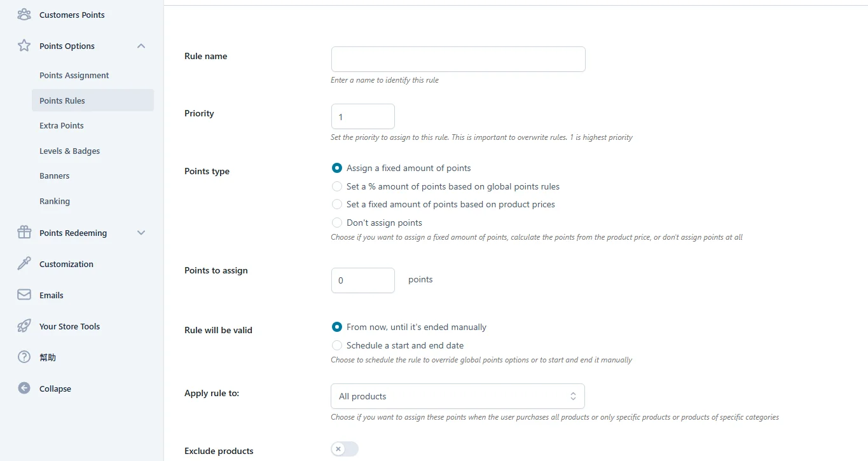Click the gift icon for Points Redeeming
Screen dimensions: 868x461
24,233
